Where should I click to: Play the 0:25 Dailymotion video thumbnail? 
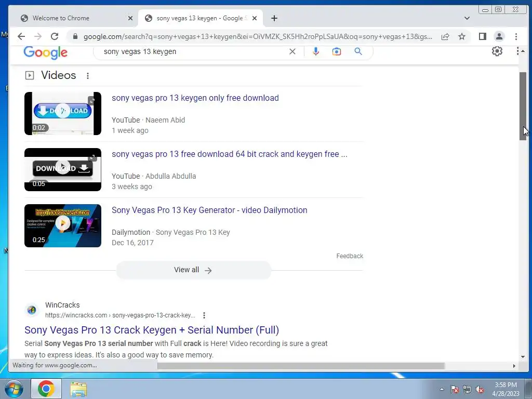(x=63, y=225)
